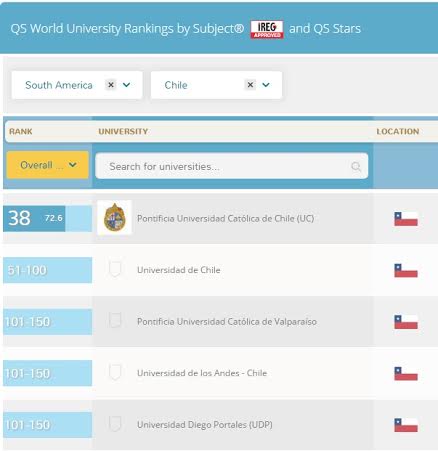Viewport: 438px width, 451px height.
Task: Click the Chile flag in the UC row
Action: click(406, 219)
